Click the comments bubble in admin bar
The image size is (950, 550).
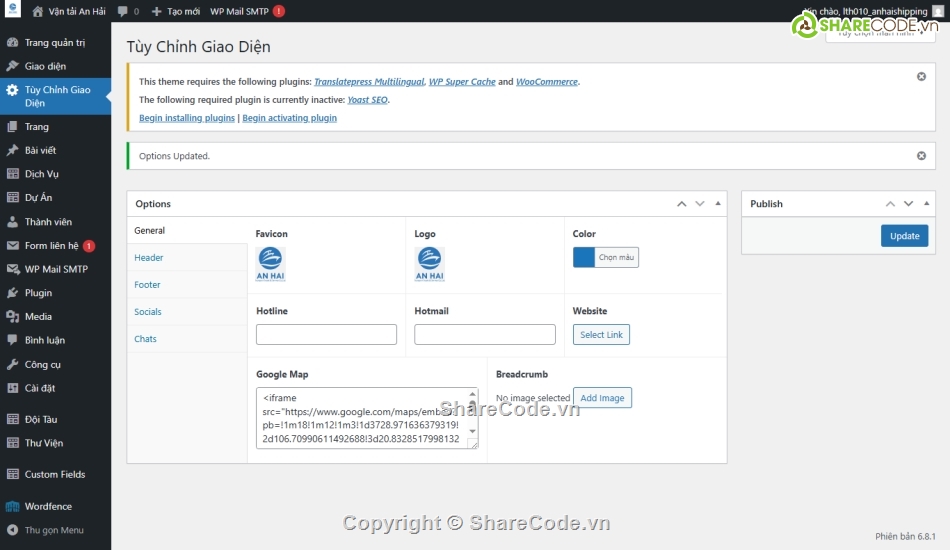pyautogui.click(x=122, y=12)
